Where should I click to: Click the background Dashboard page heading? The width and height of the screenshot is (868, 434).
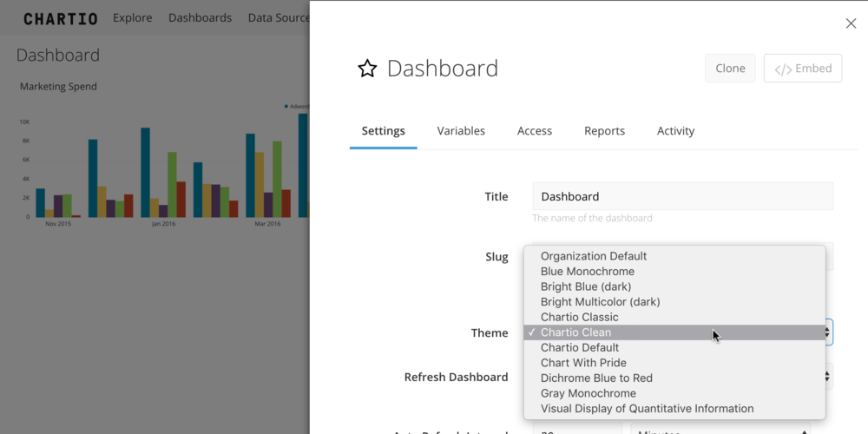(x=58, y=56)
